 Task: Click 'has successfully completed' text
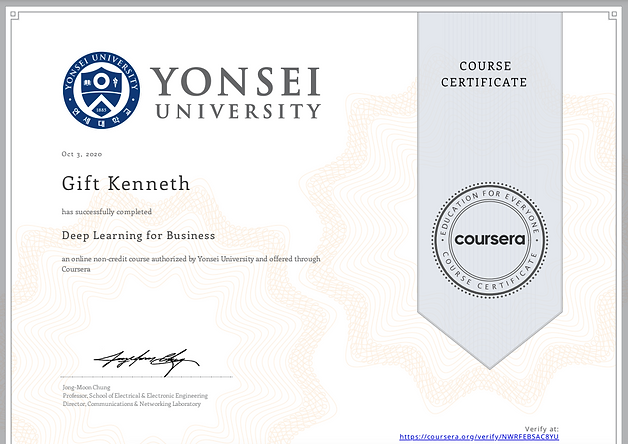[107, 211]
